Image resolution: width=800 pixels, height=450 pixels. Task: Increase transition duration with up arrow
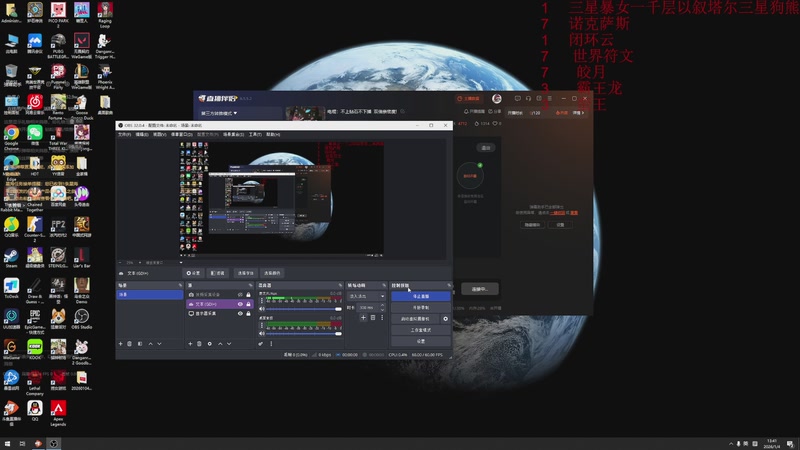click(x=382, y=306)
